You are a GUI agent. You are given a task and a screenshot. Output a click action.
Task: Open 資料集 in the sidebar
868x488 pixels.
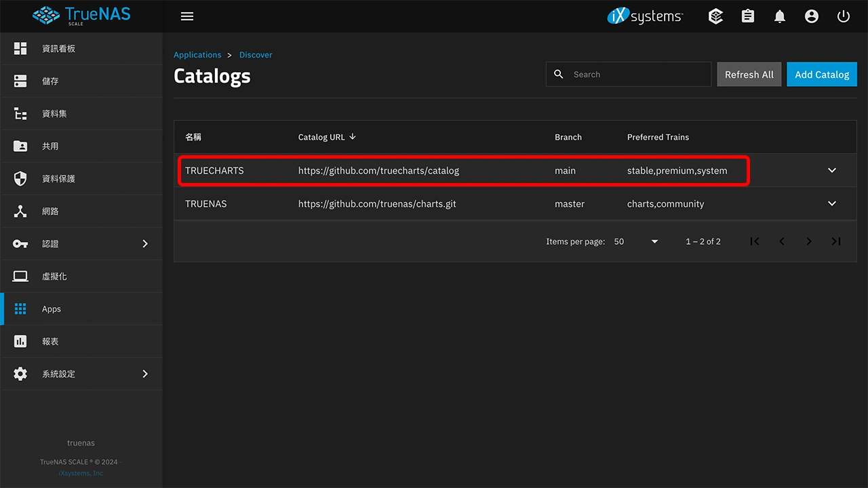point(54,114)
